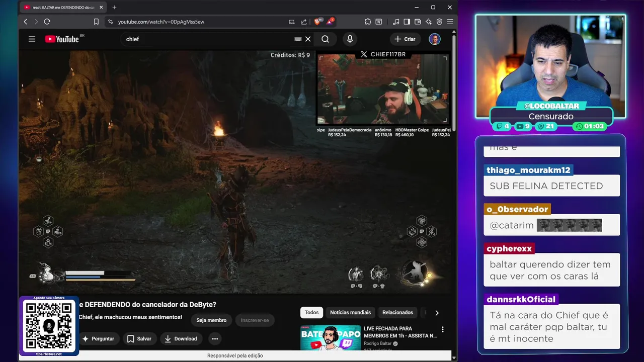Viewport: 644px width, 362px height.
Task: Click the CHIEF117BR X handle overlay
Action: pos(383,54)
